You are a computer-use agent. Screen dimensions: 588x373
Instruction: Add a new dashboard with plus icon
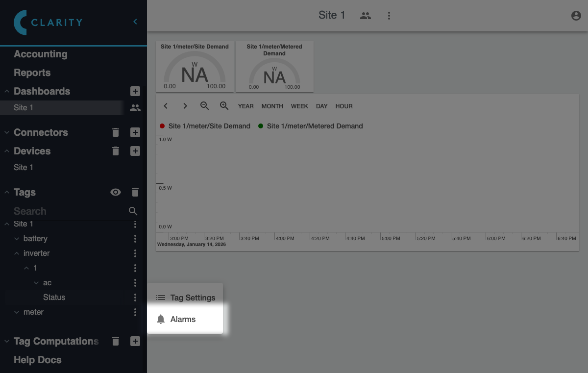[135, 91]
